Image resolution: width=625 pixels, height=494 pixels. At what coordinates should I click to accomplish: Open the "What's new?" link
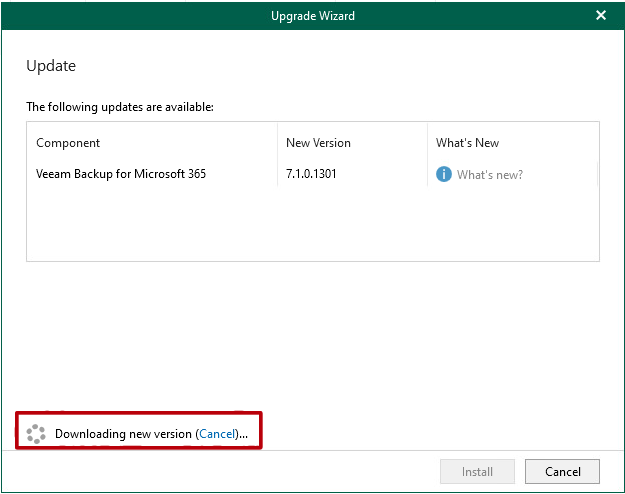[489, 175]
